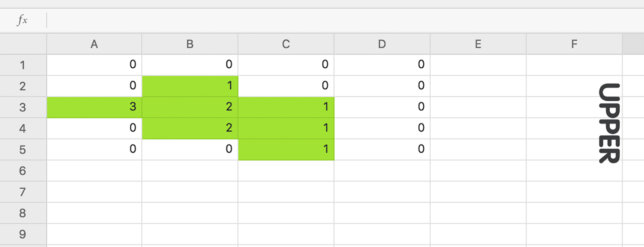The width and height of the screenshot is (644, 247).
Task: Click the rotated UPPER text
Action: [609, 124]
